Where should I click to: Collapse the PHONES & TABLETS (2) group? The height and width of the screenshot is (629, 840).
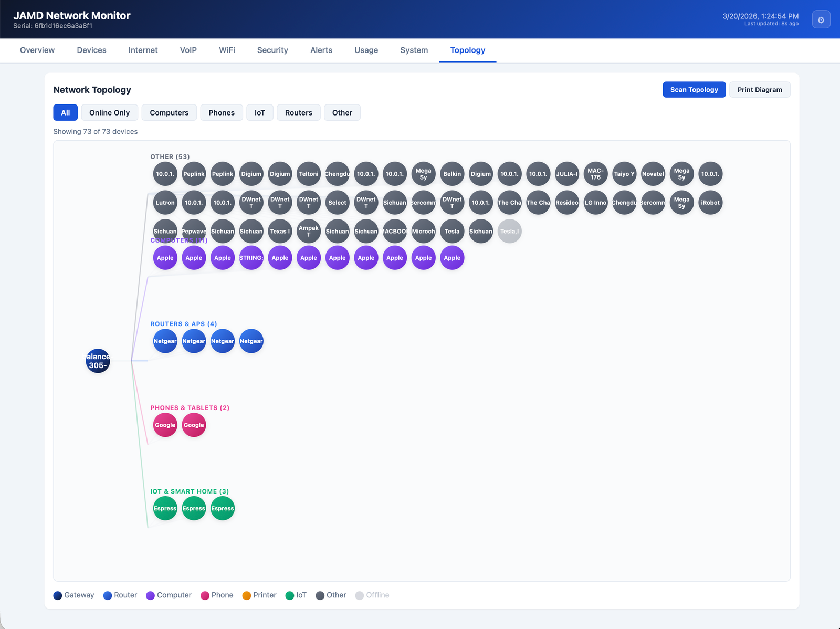[x=190, y=407]
